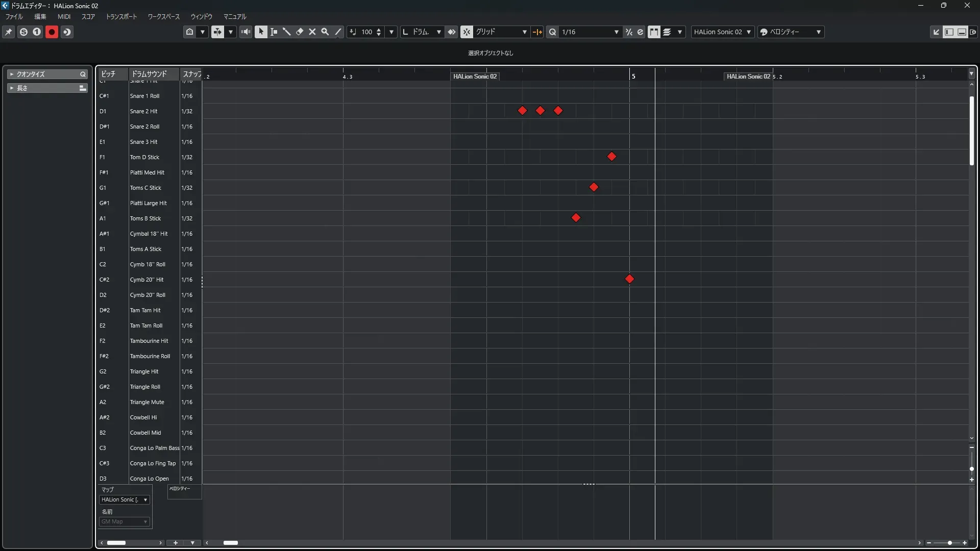980x551 pixels.
Task: Toggle the Snap on/off button
Action: point(467,32)
